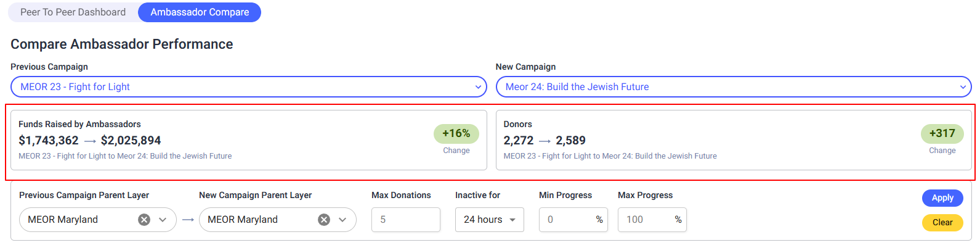Click the Donors comparison card
The width and height of the screenshot is (980, 245).
(734, 140)
